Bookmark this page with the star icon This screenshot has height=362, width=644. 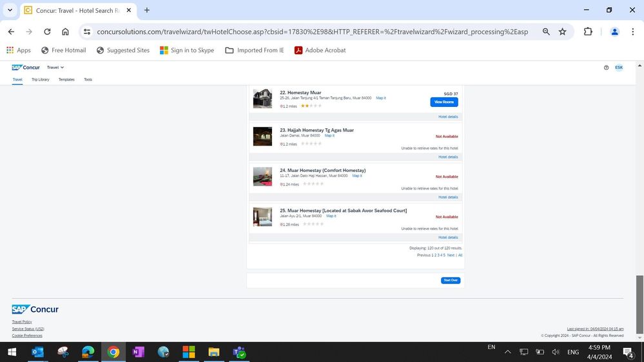pyautogui.click(x=562, y=32)
